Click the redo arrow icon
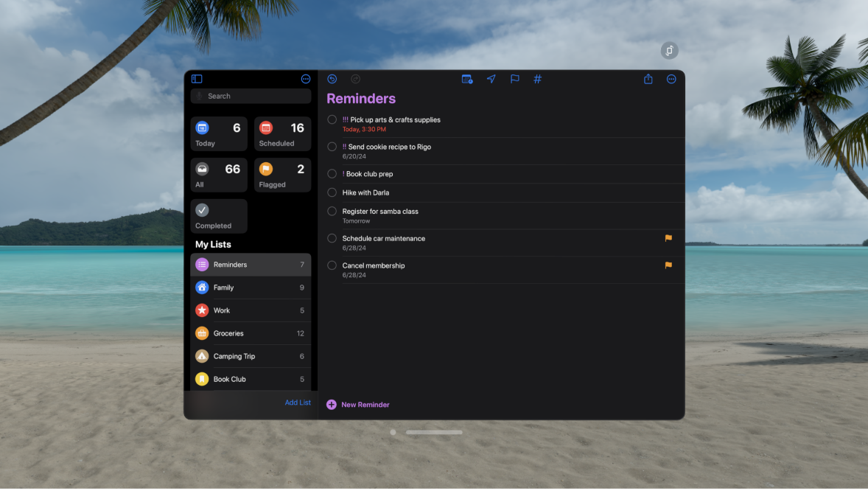 [x=355, y=79]
